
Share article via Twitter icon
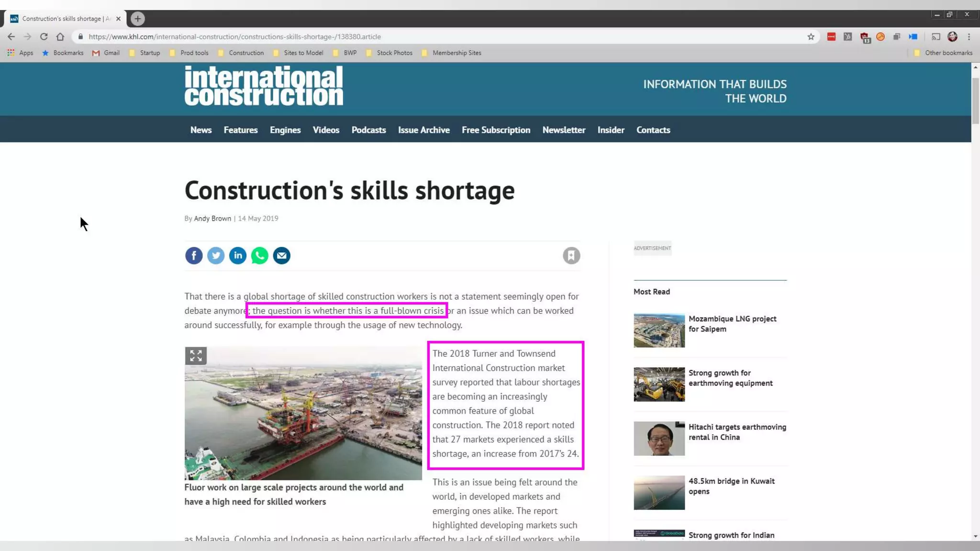pyautogui.click(x=216, y=255)
